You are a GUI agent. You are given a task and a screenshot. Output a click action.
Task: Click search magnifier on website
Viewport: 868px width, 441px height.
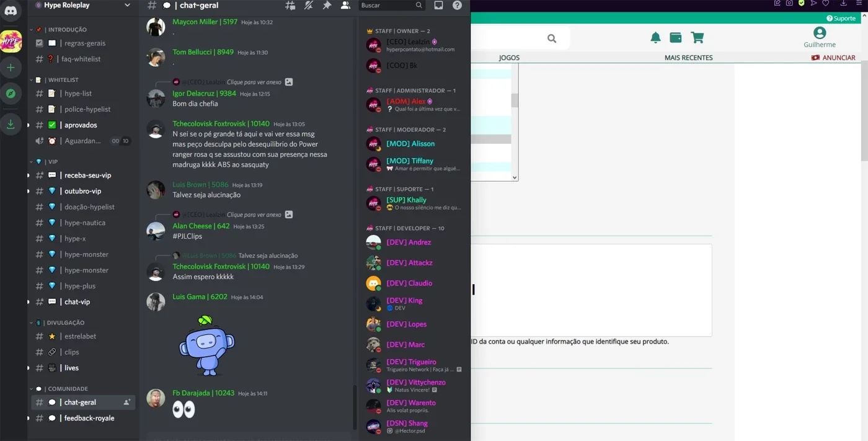coord(552,38)
